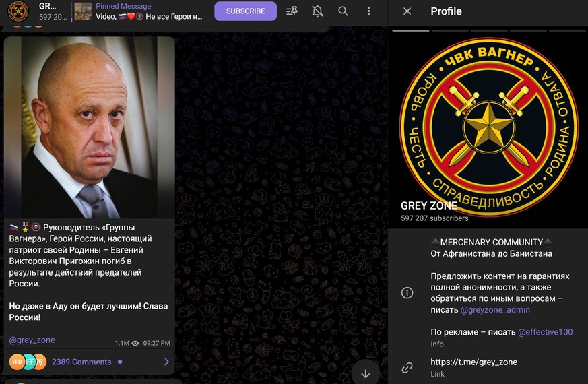Select the second profile photo indicator segment
Viewport: 588px width, 384px height.
[450, 31]
